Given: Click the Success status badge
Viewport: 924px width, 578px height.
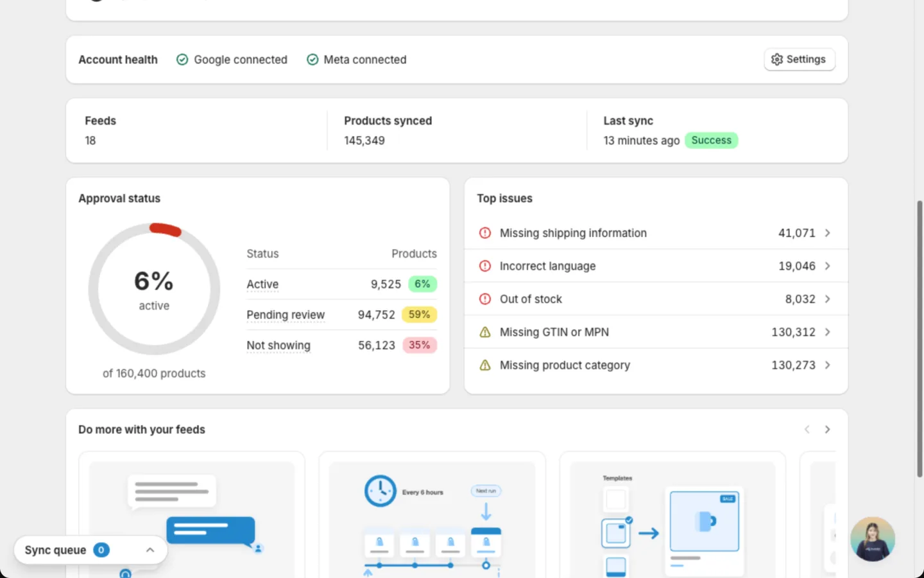Looking at the screenshot, I should pyautogui.click(x=711, y=140).
